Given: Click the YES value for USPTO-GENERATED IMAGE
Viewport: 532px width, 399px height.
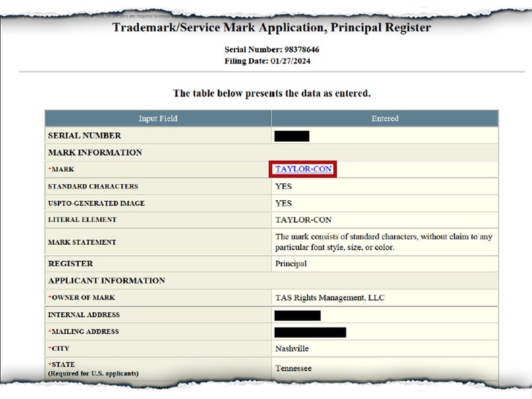Looking at the screenshot, I should point(284,203).
